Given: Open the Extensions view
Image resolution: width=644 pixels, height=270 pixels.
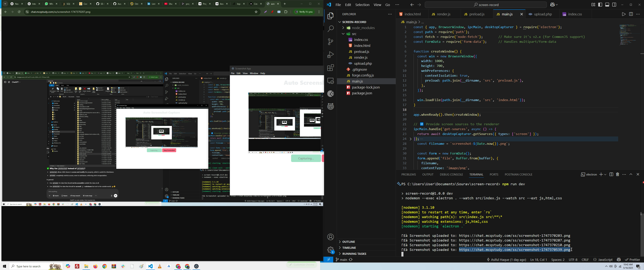Looking at the screenshot, I should click(x=330, y=68).
